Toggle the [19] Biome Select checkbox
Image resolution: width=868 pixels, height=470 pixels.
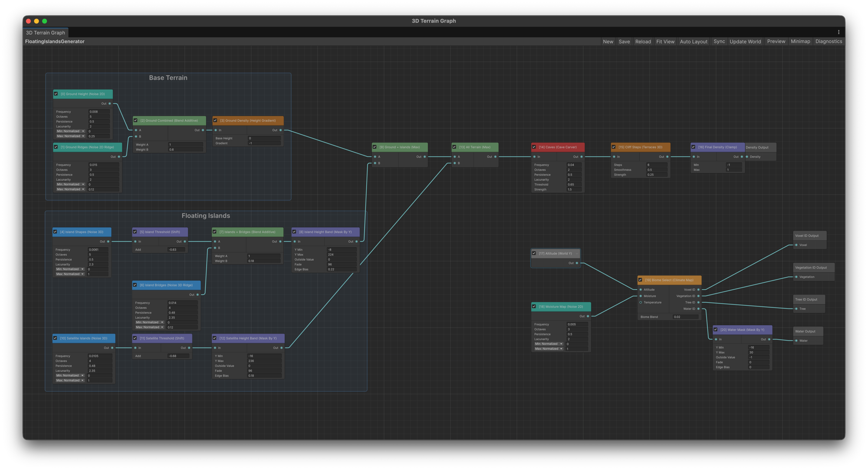coord(640,280)
